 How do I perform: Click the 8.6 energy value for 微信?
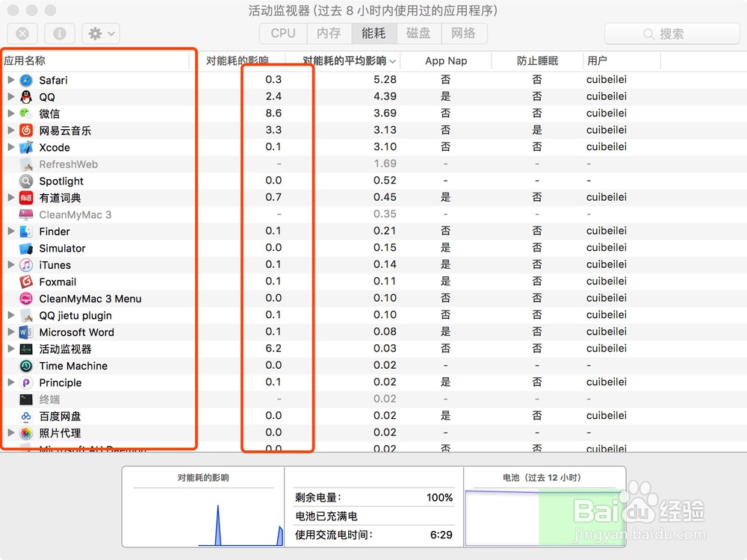click(x=273, y=113)
